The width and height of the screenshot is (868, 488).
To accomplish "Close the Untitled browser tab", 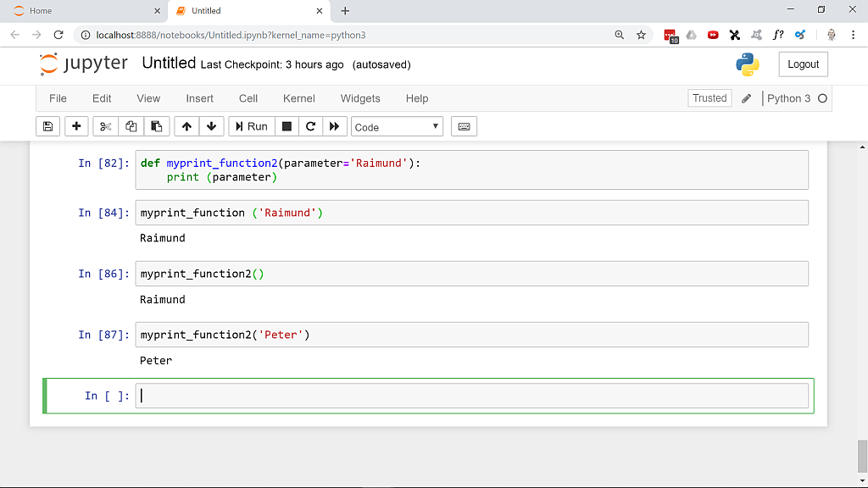I will (320, 11).
